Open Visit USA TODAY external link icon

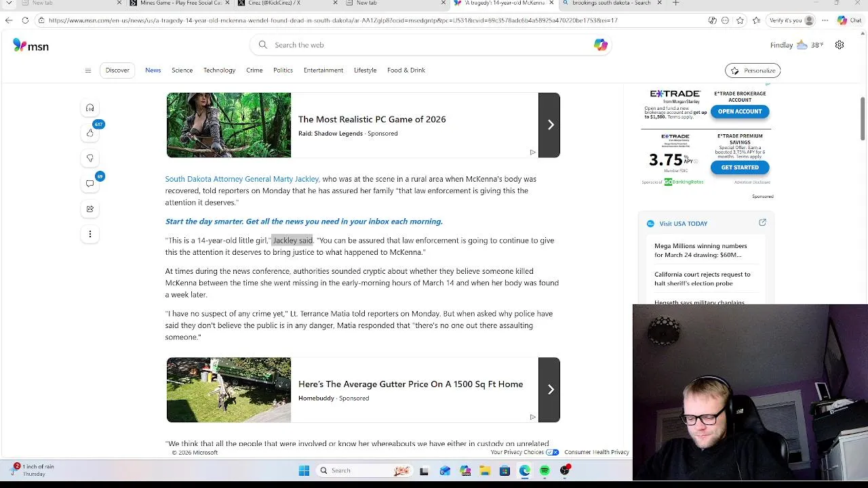762,222
